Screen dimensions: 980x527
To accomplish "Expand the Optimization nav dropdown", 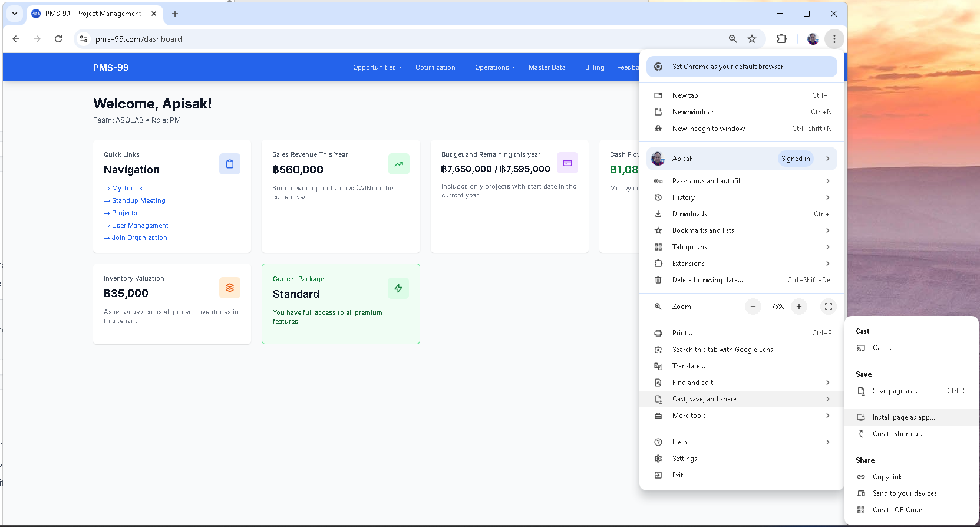I will coord(438,67).
